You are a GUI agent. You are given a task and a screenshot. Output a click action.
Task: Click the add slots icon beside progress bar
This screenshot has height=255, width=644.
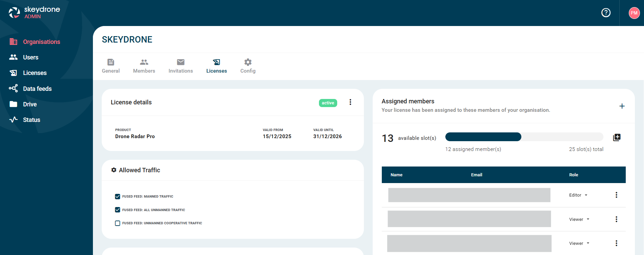point(617,137)
